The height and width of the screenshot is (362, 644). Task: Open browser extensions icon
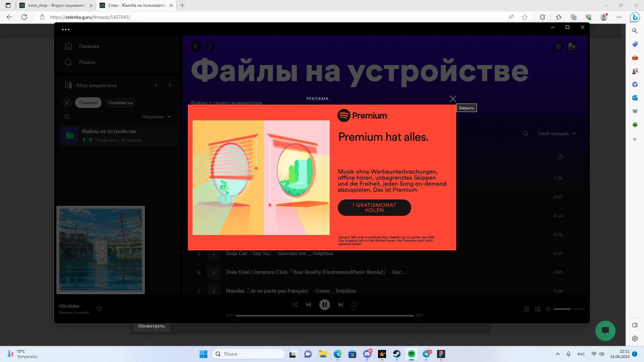[542, 17]
